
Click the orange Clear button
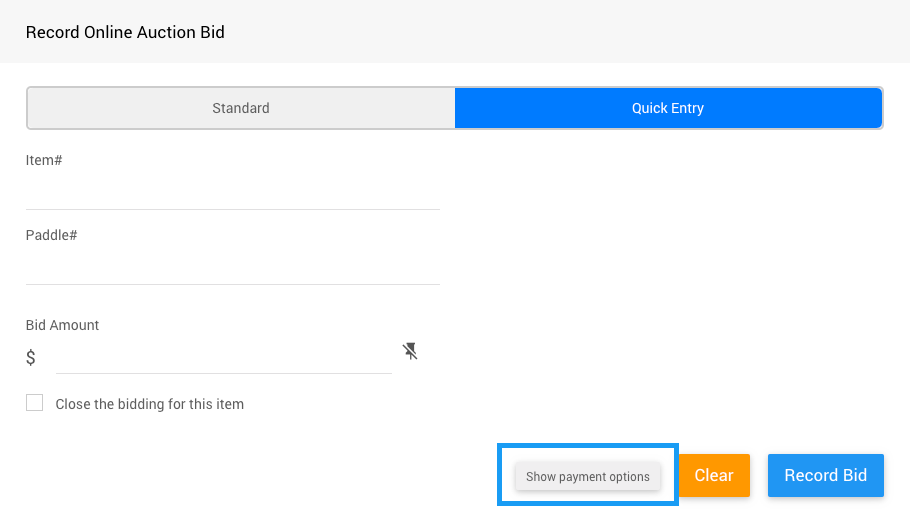[714, 475]
